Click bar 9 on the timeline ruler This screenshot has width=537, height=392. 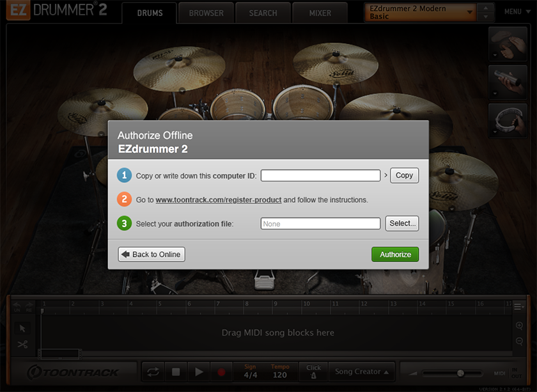276,304
